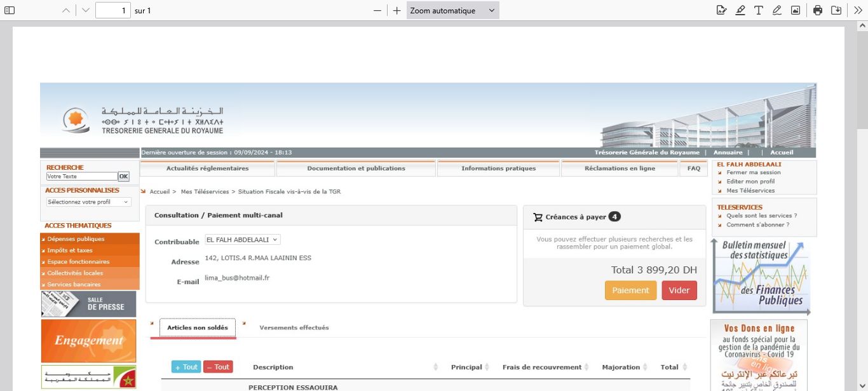This screenshot has width=868, height=391.
Task: Open Informations pratiques menu
Action: (x=498, y=168)
